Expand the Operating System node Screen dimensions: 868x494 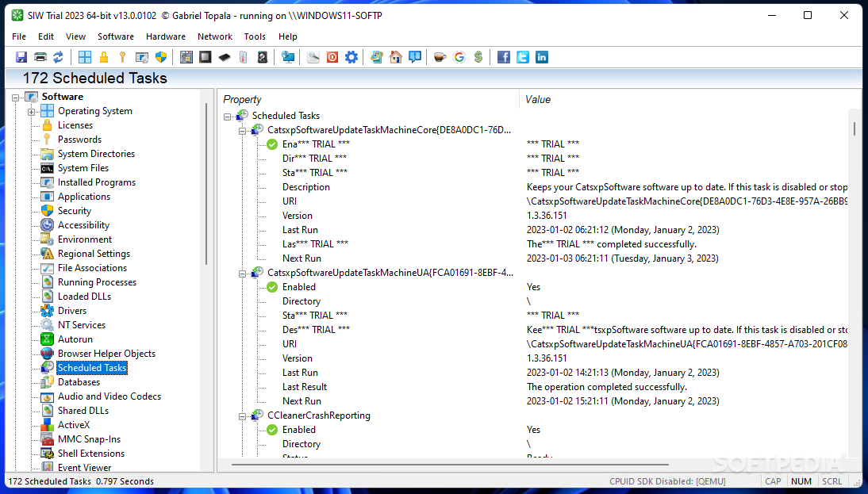click(x=32, y=112)
